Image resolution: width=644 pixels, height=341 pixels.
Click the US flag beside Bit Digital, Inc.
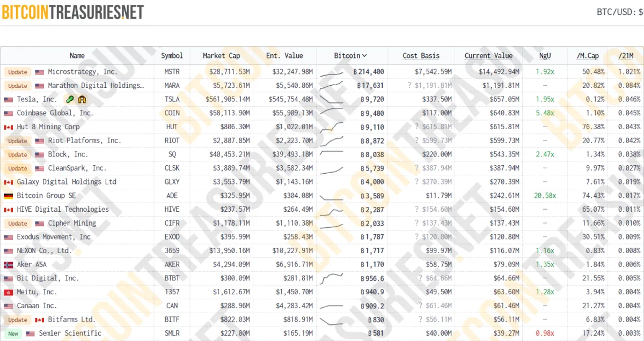8,279
